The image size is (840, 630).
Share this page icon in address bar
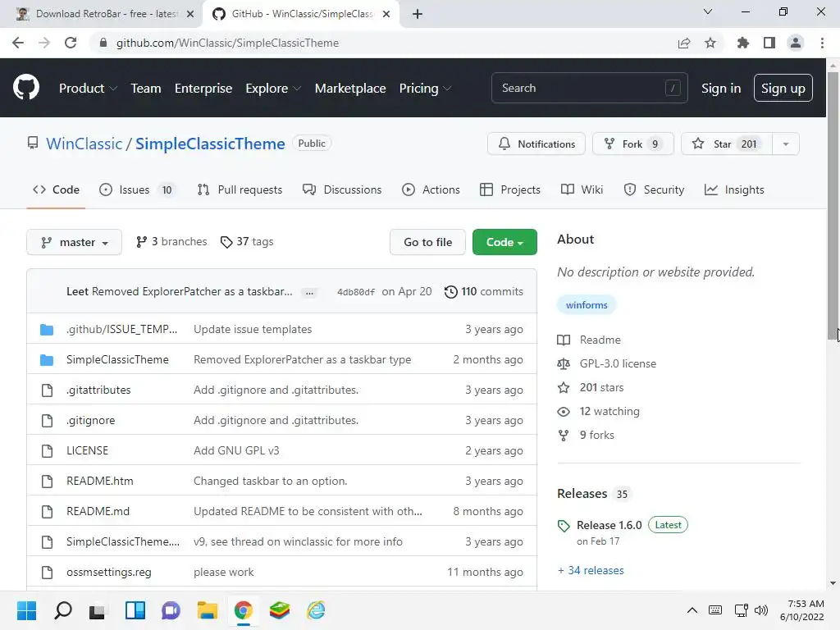[683, 43]
